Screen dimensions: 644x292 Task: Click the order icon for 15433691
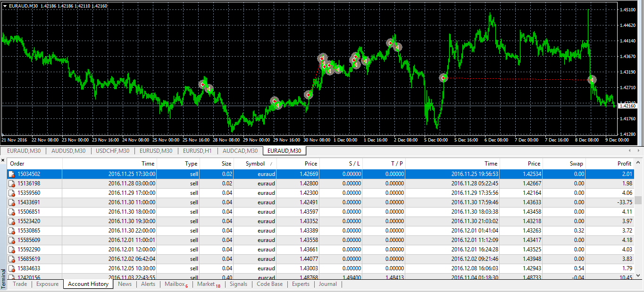tap(12, 202)
